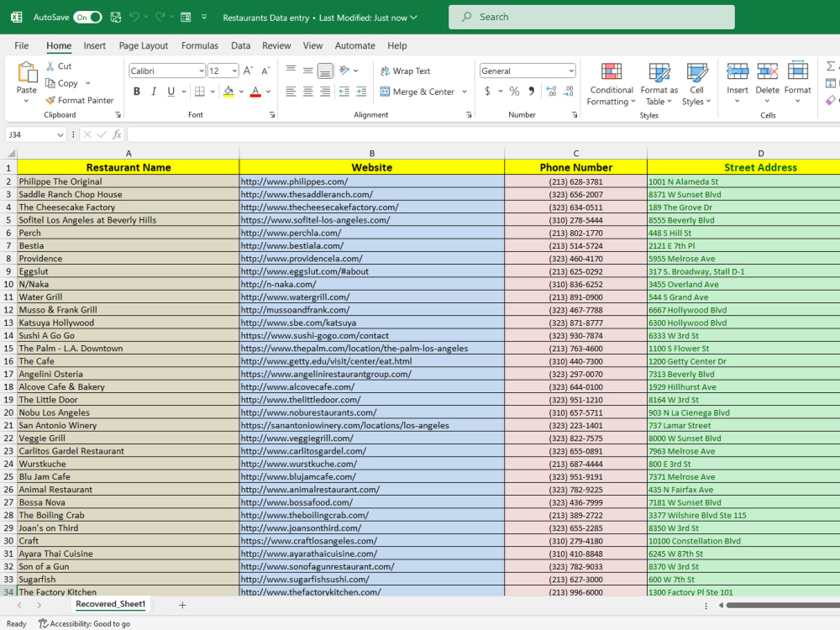Apply Underline formatting
Image resolution: width=840 pixels, height=630 pixels.
pos(171,92)
